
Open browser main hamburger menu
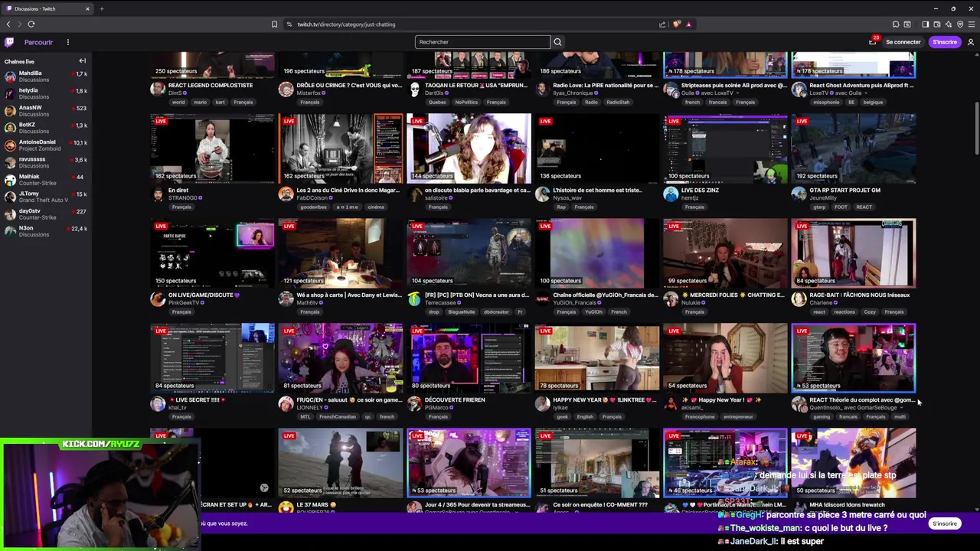(972, 24)
